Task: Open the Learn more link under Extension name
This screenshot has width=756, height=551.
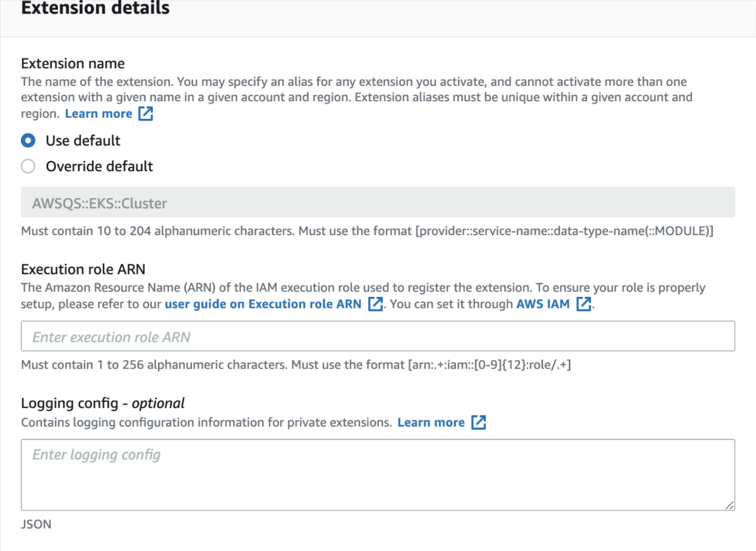Action: pyautogui.click(x=98, y=113)
